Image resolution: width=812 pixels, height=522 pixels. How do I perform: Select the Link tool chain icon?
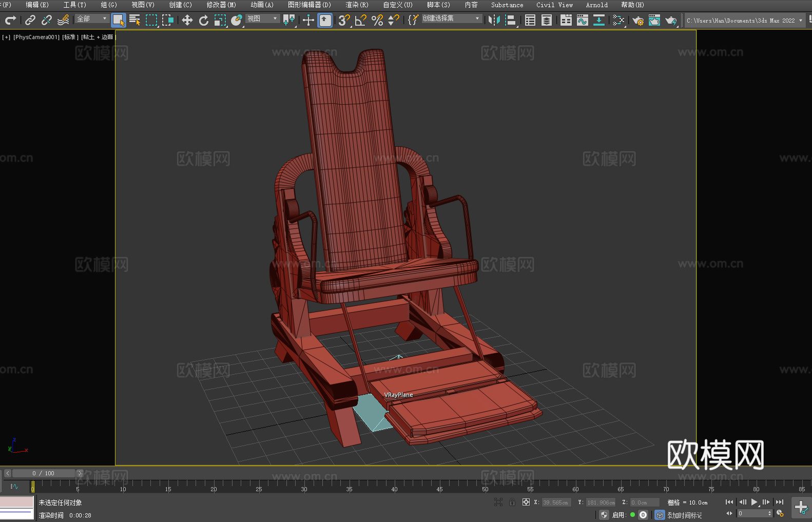point(30,21)
